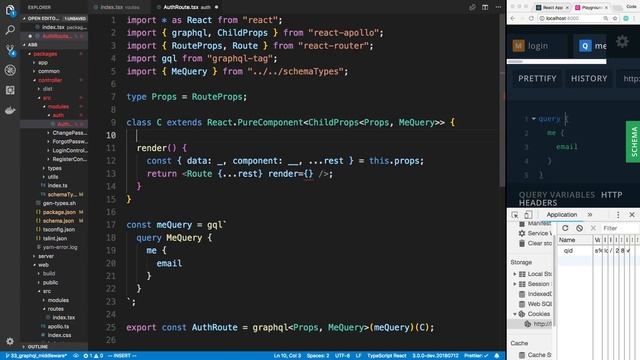Open the Explorer view in activity bar
Image resolution: width=640 pixels, height=360 pixels.
[10, 10]
